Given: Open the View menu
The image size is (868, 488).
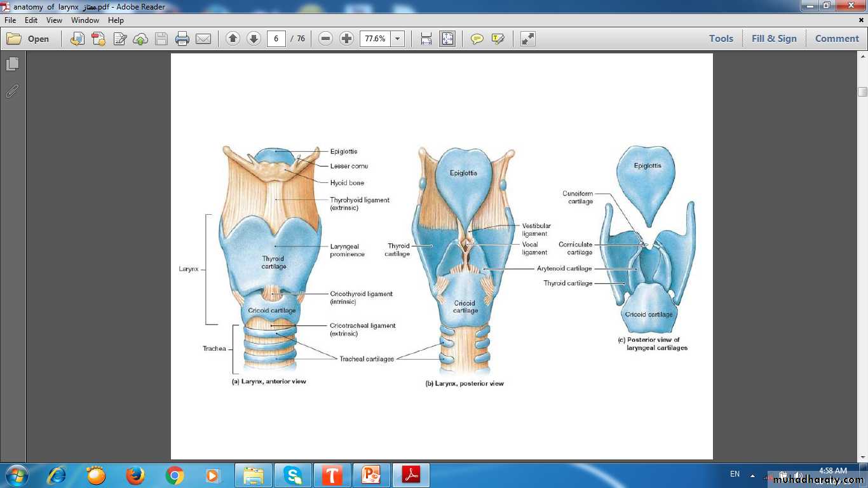Looking at the screenshot, I should click(54, 20).
